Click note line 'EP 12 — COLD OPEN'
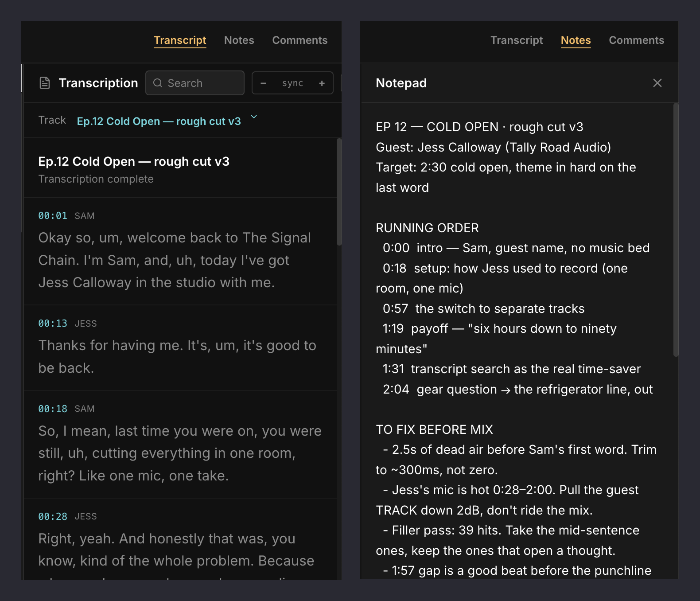 point(479,127)
